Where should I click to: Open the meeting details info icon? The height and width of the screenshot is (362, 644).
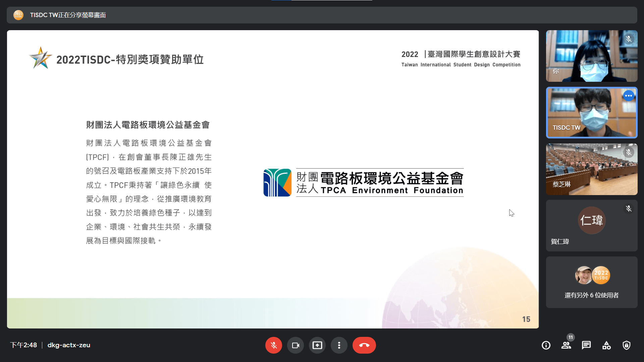(546, 345)
